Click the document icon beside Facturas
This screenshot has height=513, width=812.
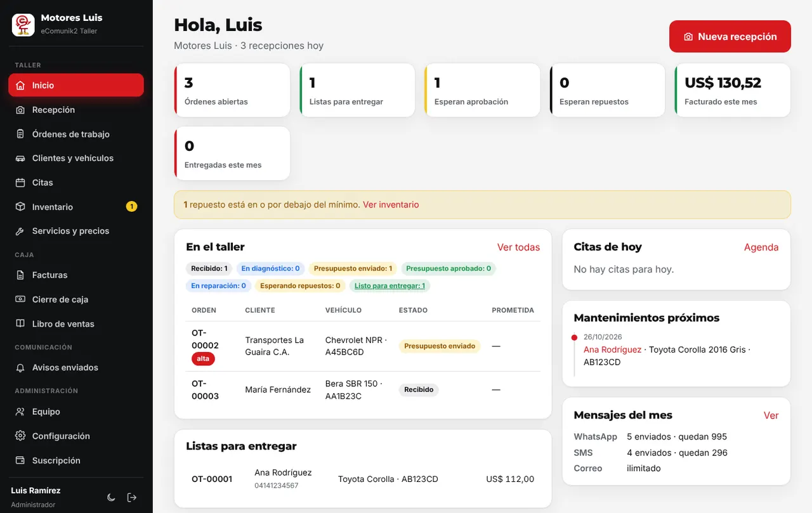(x=20, y=275)
